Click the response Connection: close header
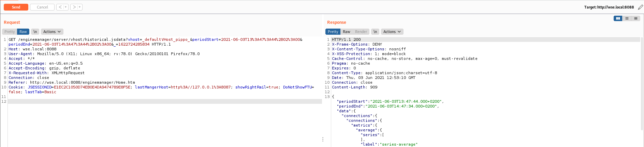 352,82
